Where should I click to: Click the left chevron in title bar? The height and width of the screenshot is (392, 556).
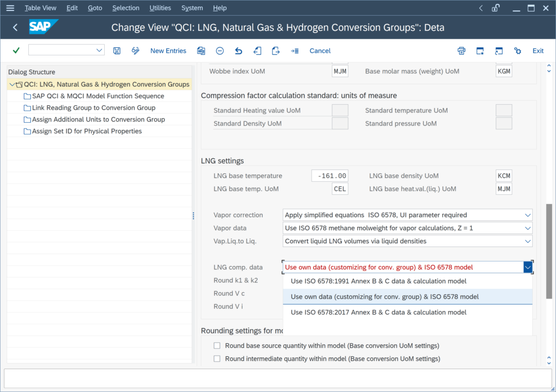click(x=481, y=8)
